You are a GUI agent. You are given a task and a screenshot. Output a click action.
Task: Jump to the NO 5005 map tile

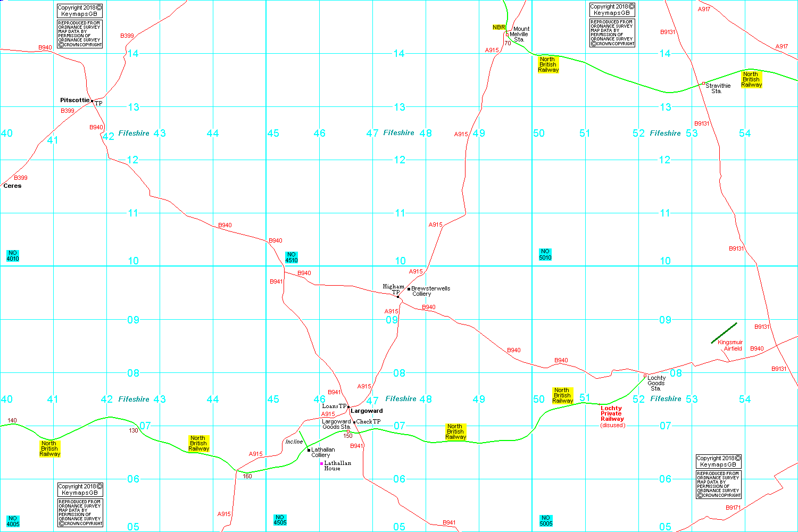tap(546, 520)
